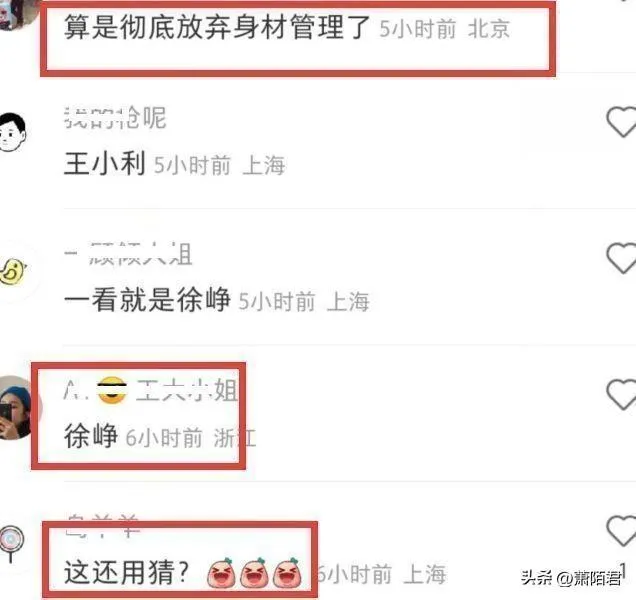Image resolution: width=636 pixels, height=600 pixels.
Task: Tap the "王小利" comment text
Action: (x=105, y=164)
